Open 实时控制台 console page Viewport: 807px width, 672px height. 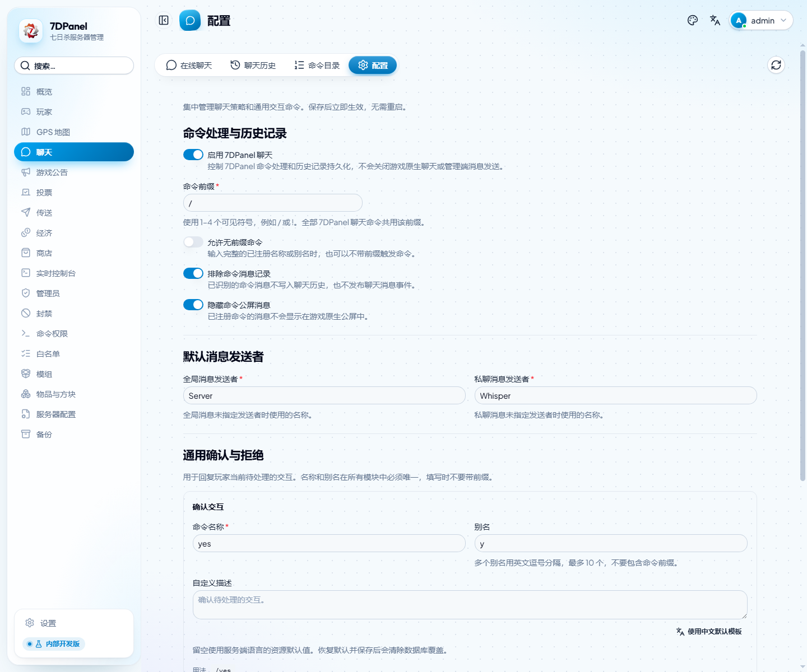pos(74,273)
